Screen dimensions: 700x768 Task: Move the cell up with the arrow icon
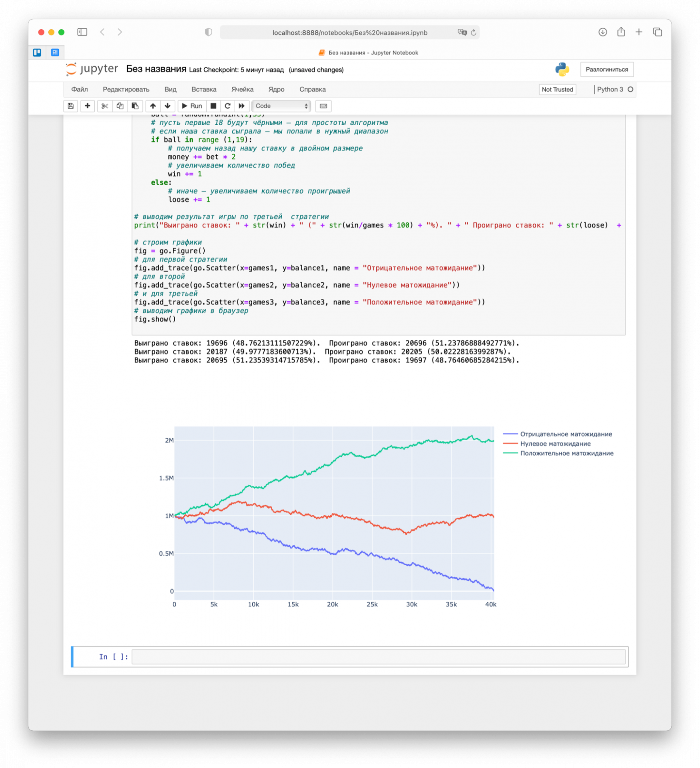click(x=152, y=106)
